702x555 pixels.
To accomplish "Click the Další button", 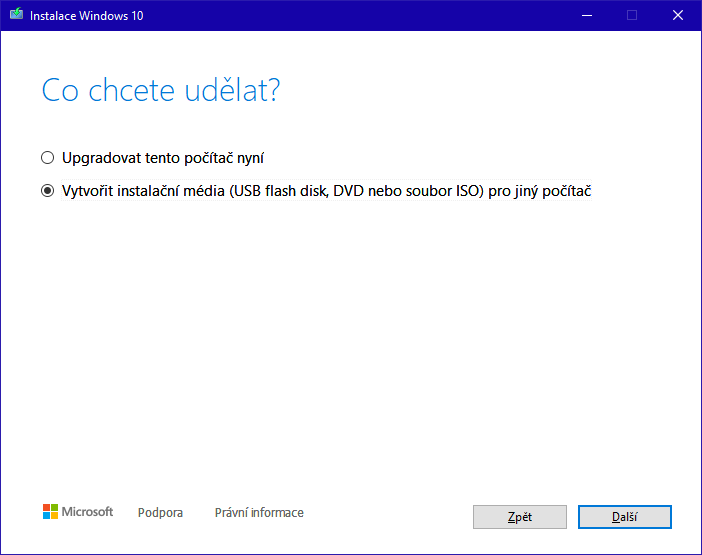I will coord(625,517).
